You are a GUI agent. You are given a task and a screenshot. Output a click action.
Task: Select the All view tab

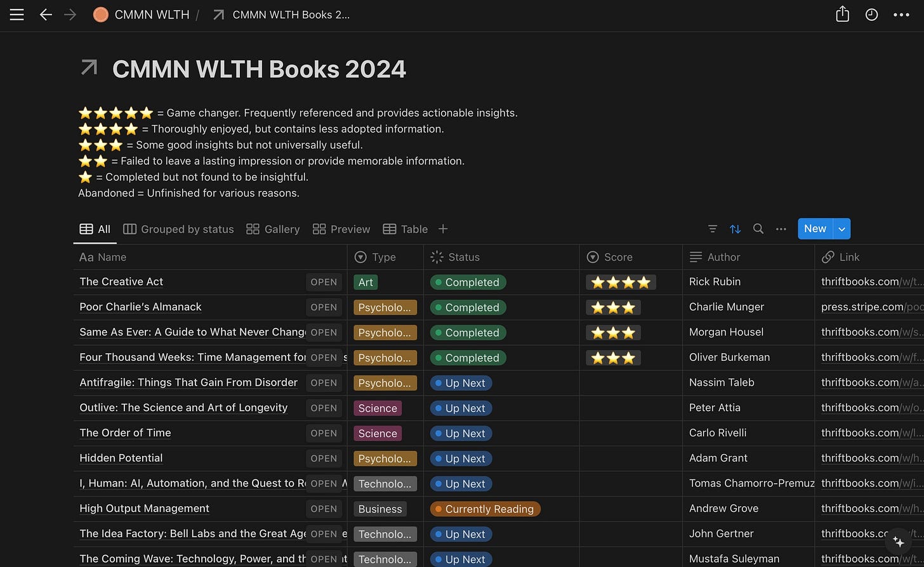[x=95, y=229]
